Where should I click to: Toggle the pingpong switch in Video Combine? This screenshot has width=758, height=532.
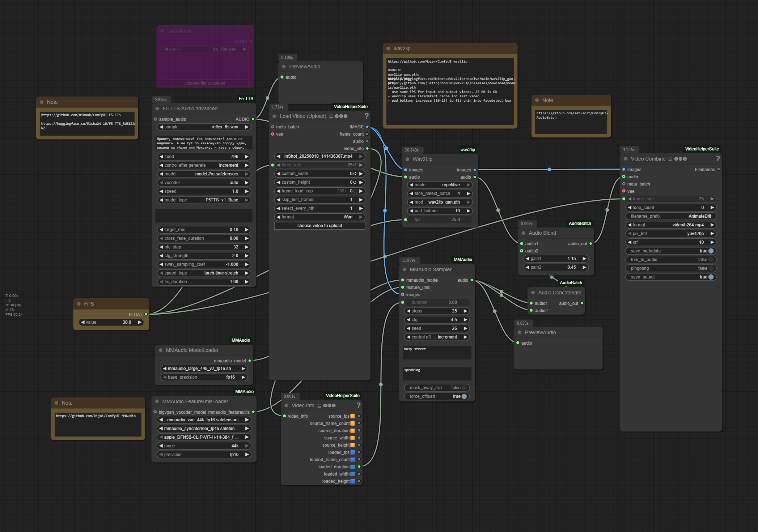click(711, 268)
